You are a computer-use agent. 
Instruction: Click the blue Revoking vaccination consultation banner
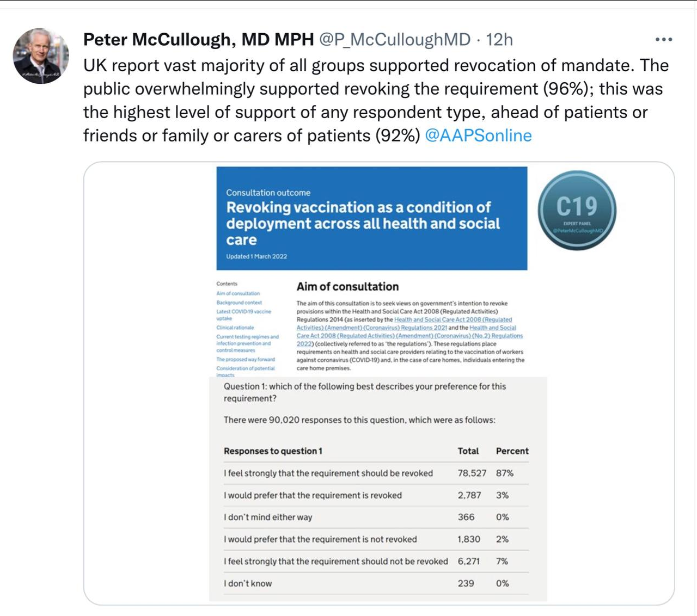371,218
